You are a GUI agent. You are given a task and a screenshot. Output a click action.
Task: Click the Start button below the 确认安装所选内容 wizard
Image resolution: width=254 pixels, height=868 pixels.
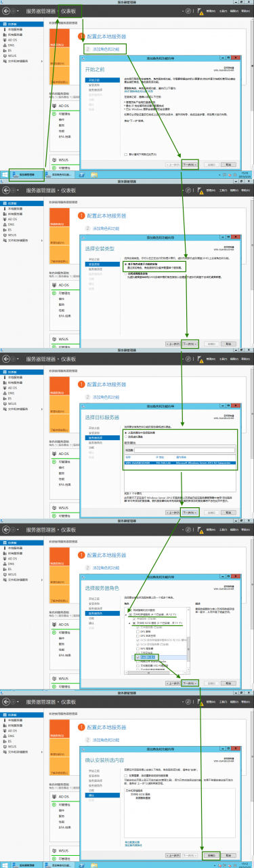click(x=5, y=865)
